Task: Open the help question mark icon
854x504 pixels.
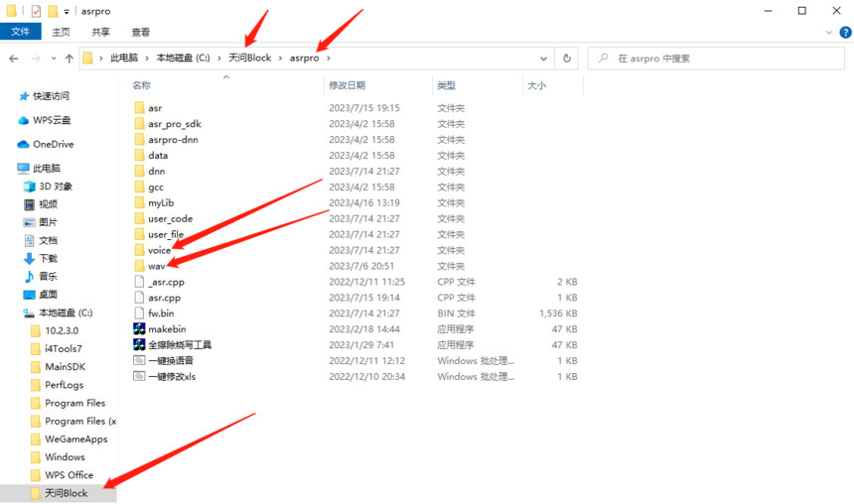Action: pyautogui.click(x=845, y=32)
